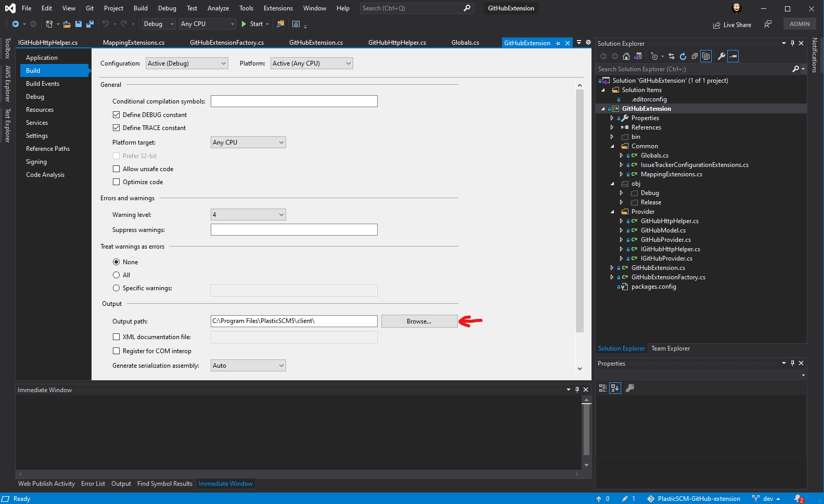Enable Allow unsafe code
This screenshot has width=824, height=504.
click(x=116, y=169)
